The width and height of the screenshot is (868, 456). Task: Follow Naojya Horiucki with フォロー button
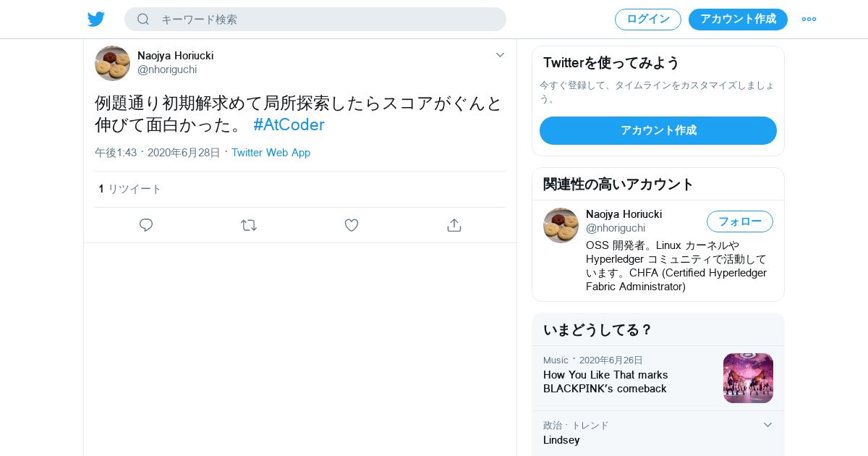(740, 221)
